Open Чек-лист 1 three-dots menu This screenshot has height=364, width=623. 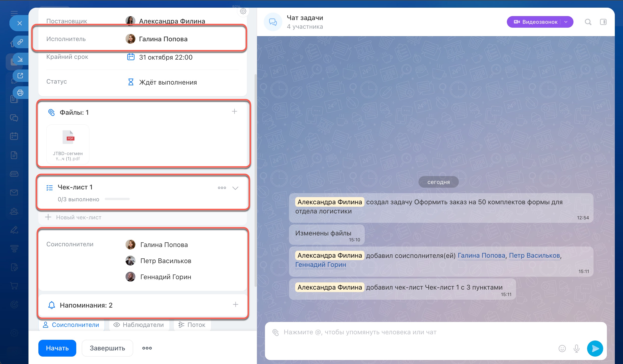(x=222, y=188)
